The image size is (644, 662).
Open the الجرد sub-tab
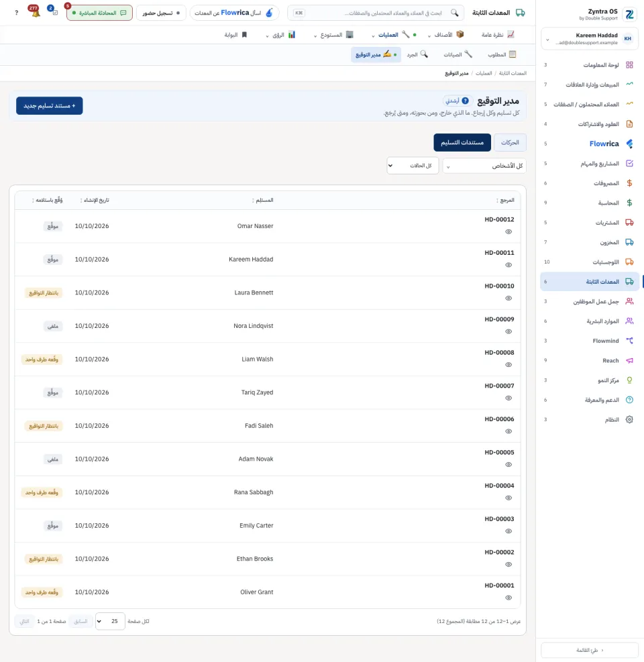417,54
